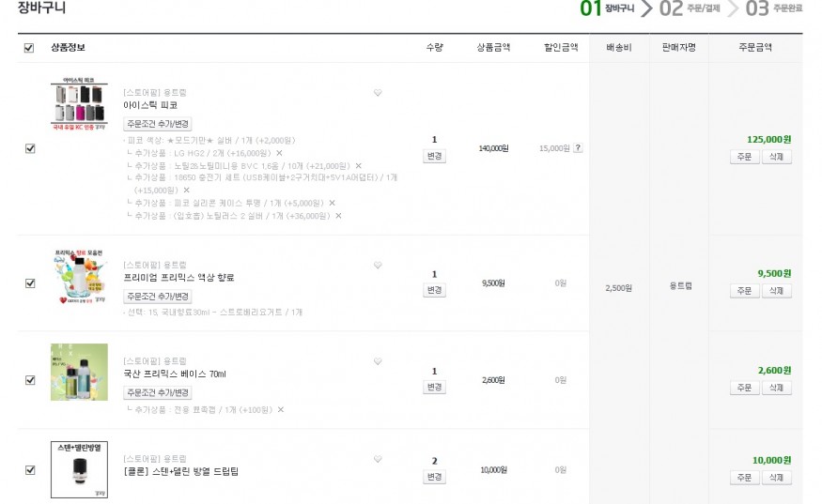Screen dimensions: 822x504
Task: Open the 아이스틱 피코 product thumbnail
Action: (x=79, y=104)
